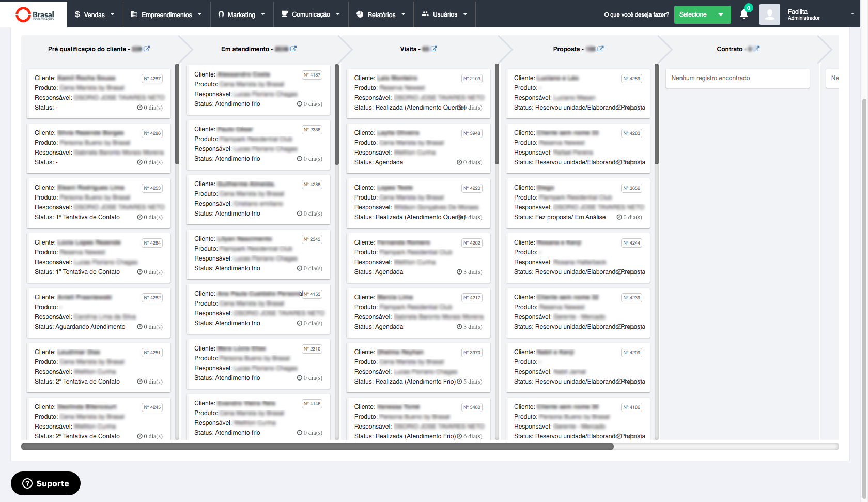The width and height of the screenshot is (868, 502).
Task: Click the Suporte button
Action: tap(45, 483)
